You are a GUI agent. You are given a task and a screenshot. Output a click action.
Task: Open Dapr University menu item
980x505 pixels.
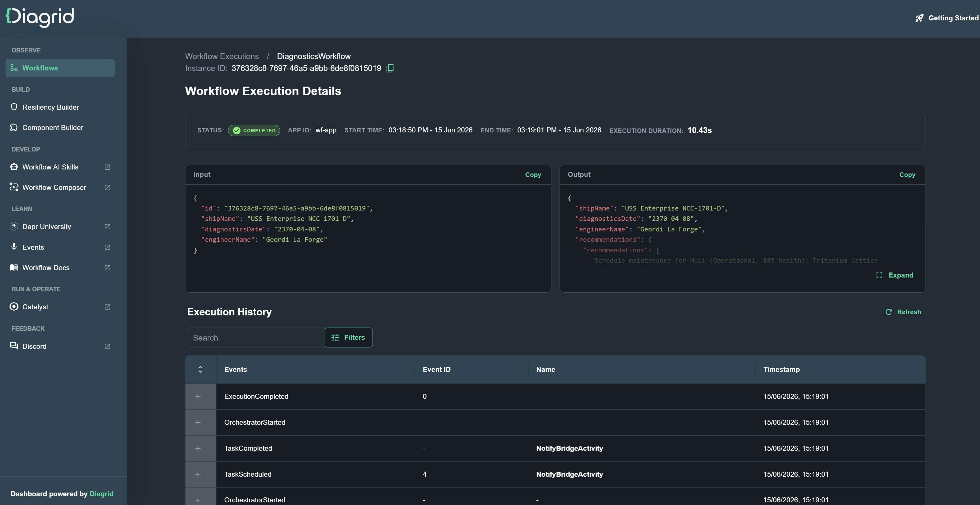(x=46, y=227)
